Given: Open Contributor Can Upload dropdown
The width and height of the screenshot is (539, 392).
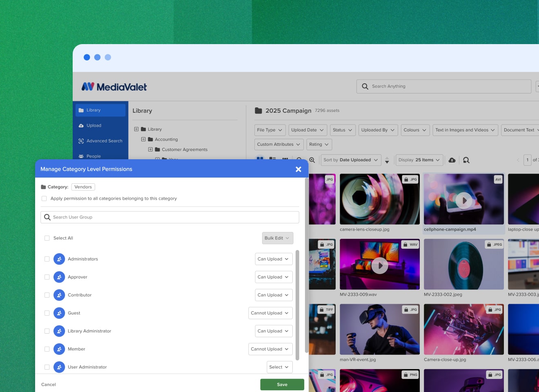Looking at the screenshot, I should coord(274,295).
